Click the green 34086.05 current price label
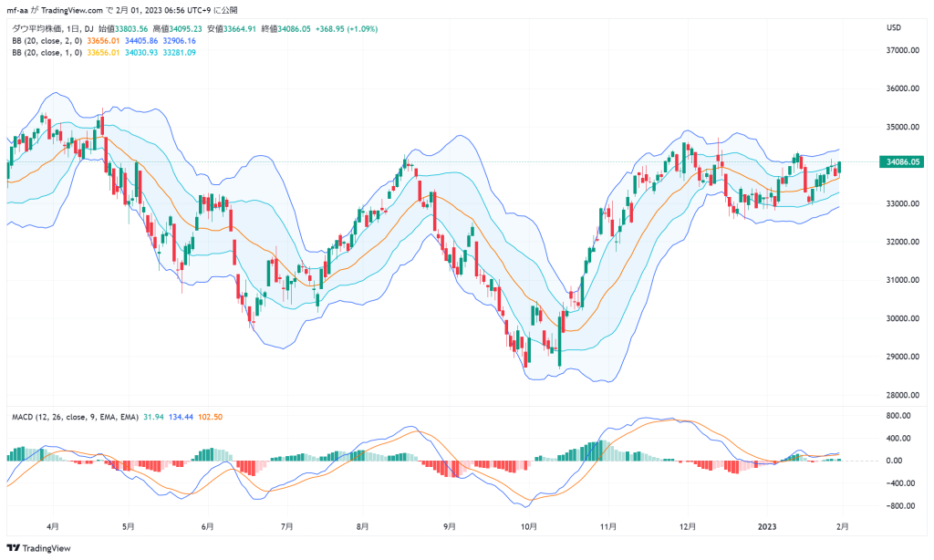Image resolution: width=934 pixels, height=560 pixels. (902, 162)
